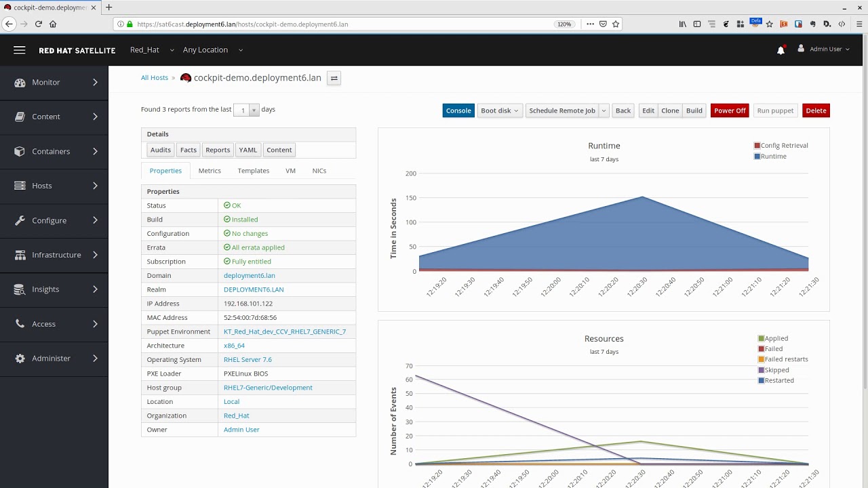The image size is (868, 488).
Task: Click the Back button
Action: click(623, 110)
